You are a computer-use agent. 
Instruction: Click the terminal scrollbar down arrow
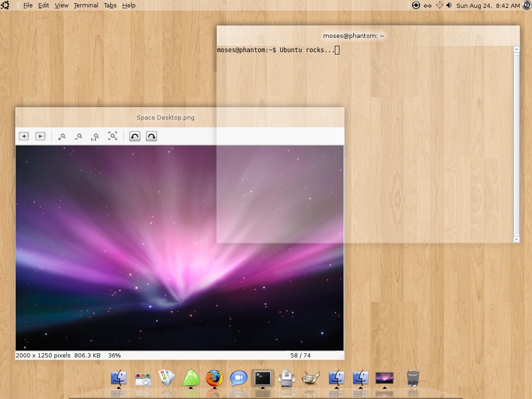[x=516, y=240]
